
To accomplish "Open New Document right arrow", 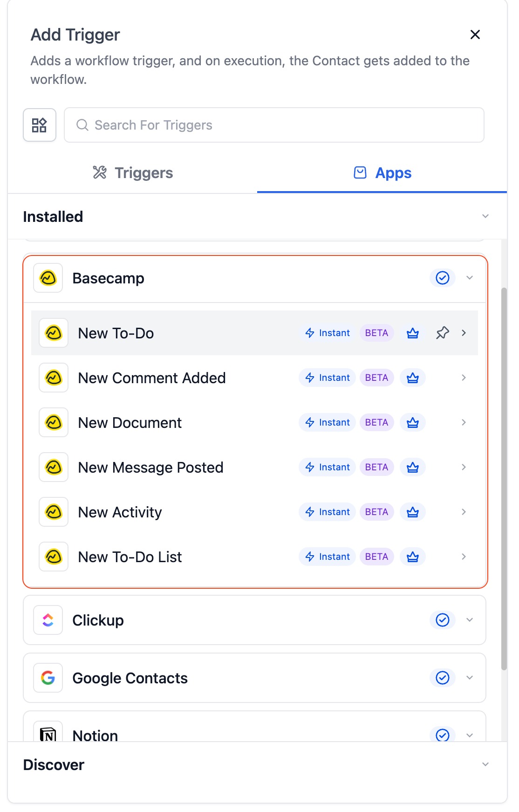I will 464,422.
